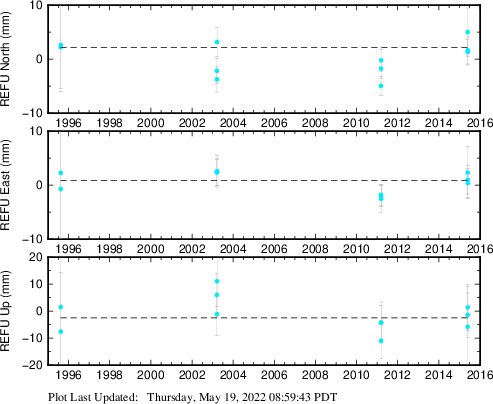Click the REFU North (mm) axis label

5,59
